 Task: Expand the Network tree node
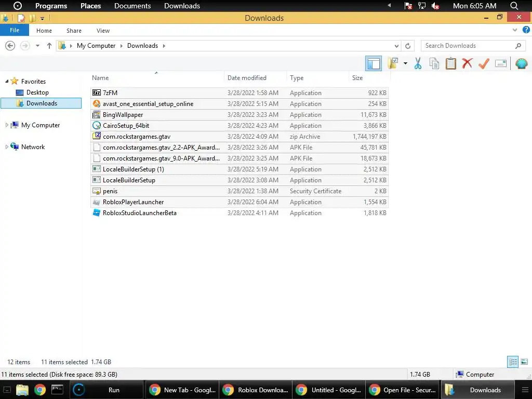pos(7,147)
